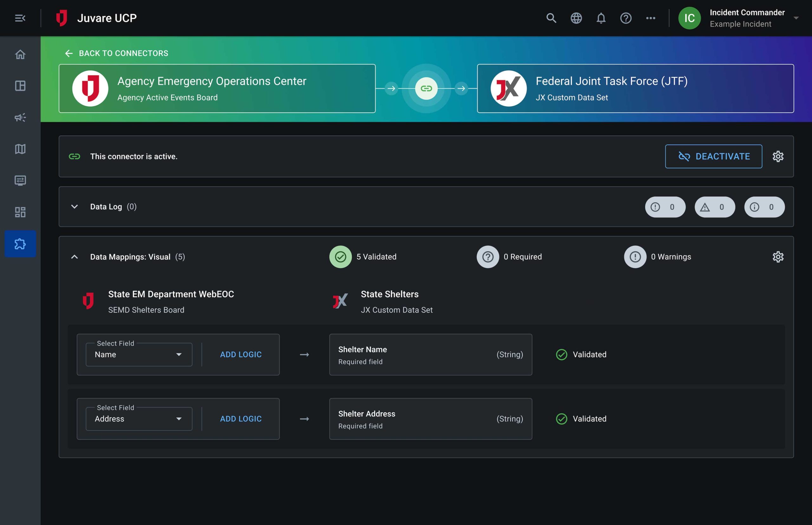
Task: Open the boards monitor sidebar icon
Action: pos(20,180)
